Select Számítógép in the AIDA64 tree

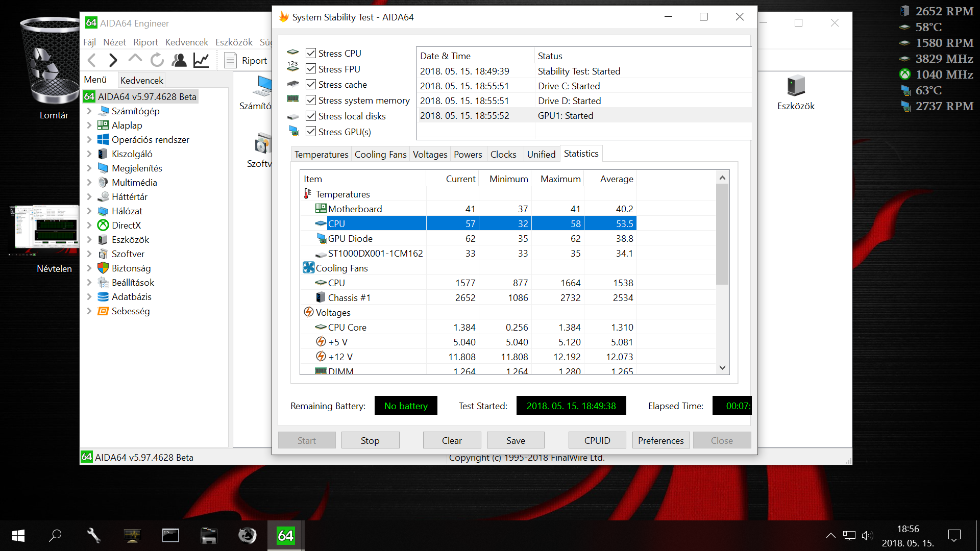pyautogui.click(x=135, y=111)
